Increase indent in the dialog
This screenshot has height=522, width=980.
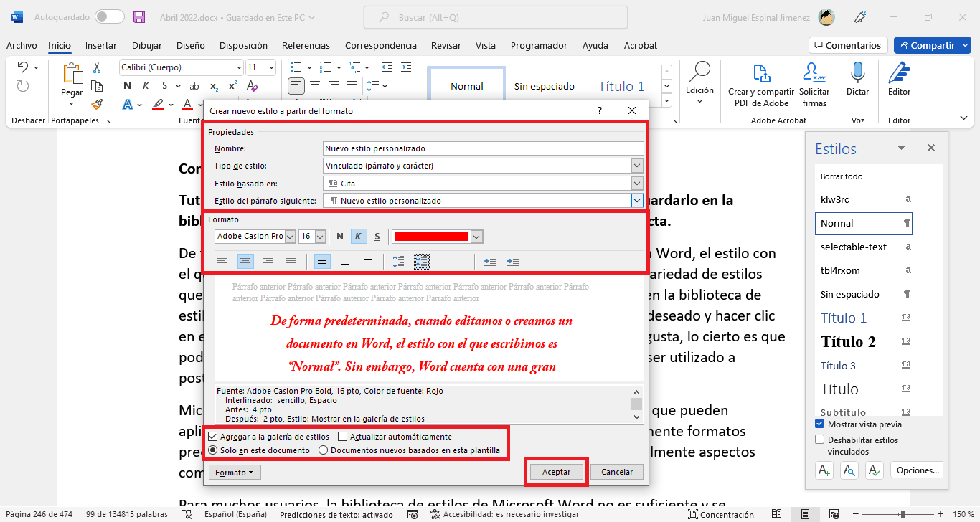pos(513,262)
